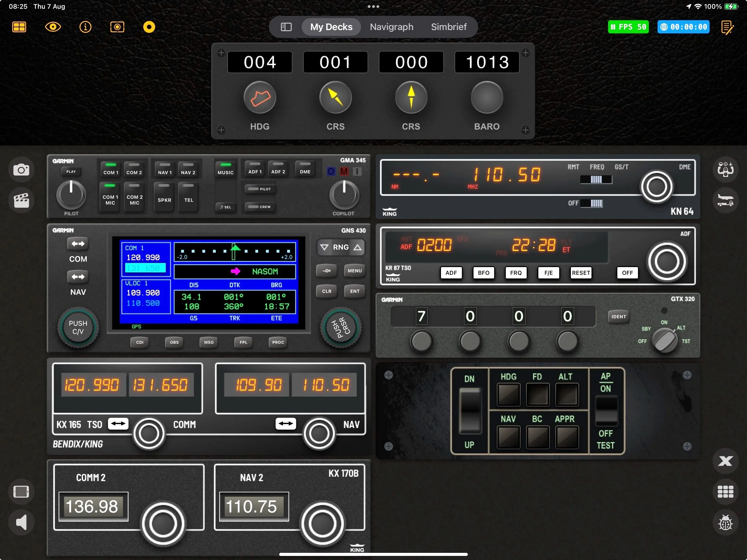The height and width of the screenshot is (560, 747).
Task: Toggle COM 1 on GMA 345 audio panel
Action: tap(111, 169)
